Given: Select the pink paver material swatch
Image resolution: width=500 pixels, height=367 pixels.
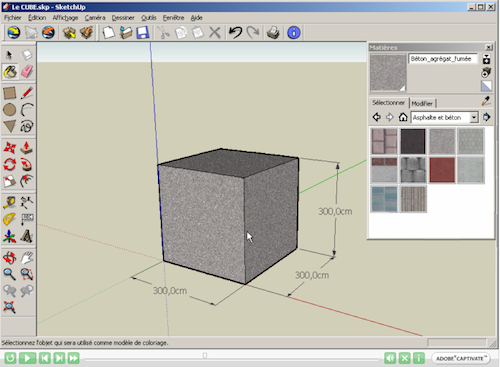Looking at the screenshot, I should click(384, 141).
